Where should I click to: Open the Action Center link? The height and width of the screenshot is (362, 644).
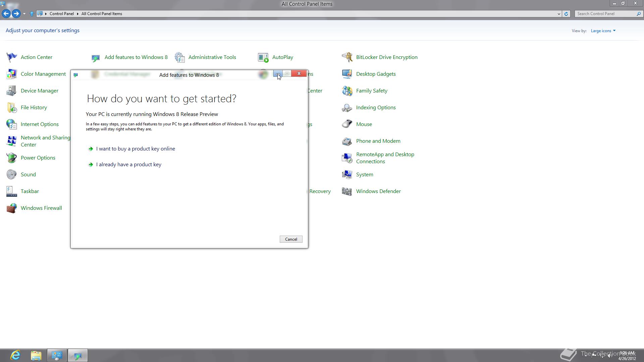[x=37, y=57]
